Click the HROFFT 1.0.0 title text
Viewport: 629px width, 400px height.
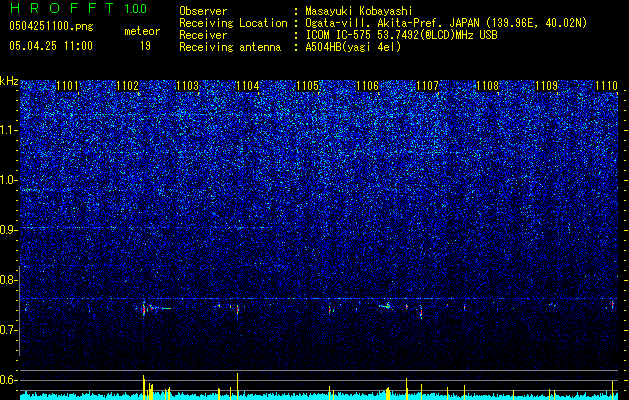point(78,8)
